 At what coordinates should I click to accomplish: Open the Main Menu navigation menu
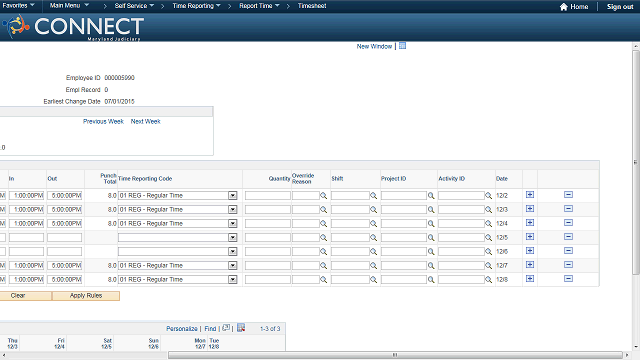pos(69,6)
